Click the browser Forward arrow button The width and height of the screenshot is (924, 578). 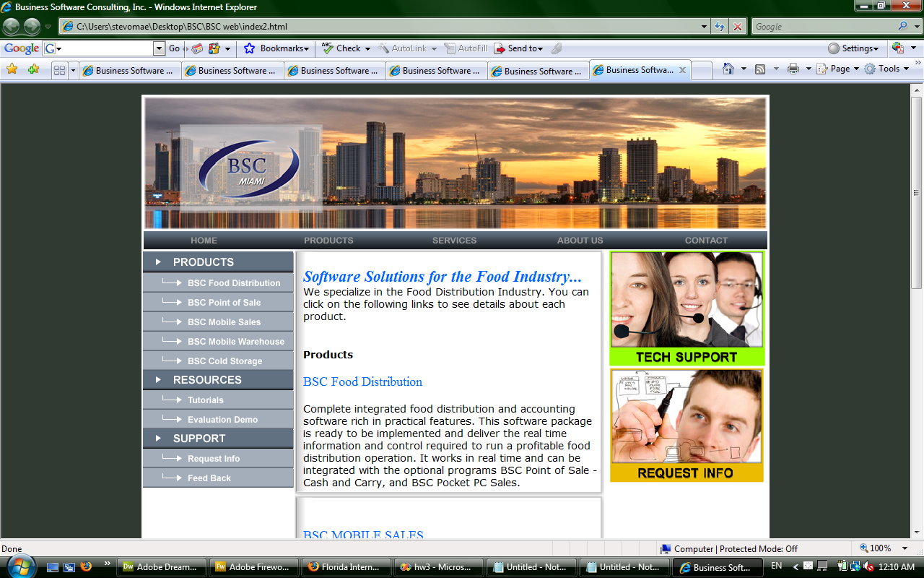coord(32,27)
